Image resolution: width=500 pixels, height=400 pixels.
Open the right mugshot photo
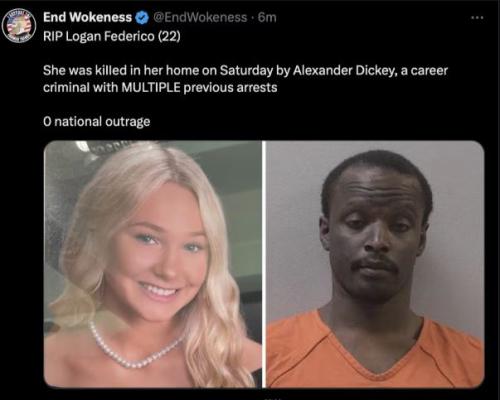coord(375,264)
